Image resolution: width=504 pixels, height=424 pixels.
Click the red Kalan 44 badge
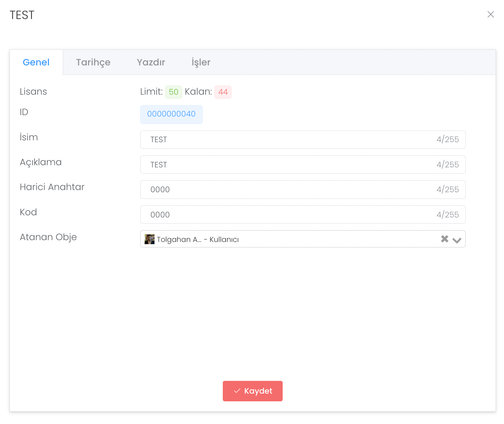223,92
